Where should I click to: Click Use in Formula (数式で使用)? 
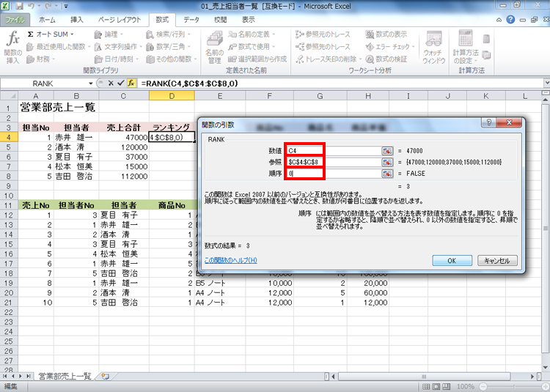[252, 47]
